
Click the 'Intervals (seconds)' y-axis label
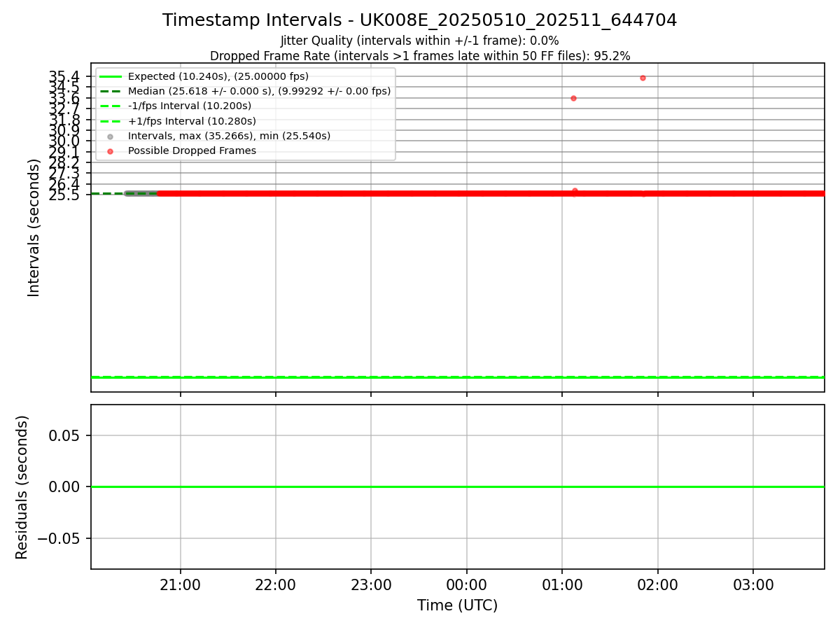(34, 227)
